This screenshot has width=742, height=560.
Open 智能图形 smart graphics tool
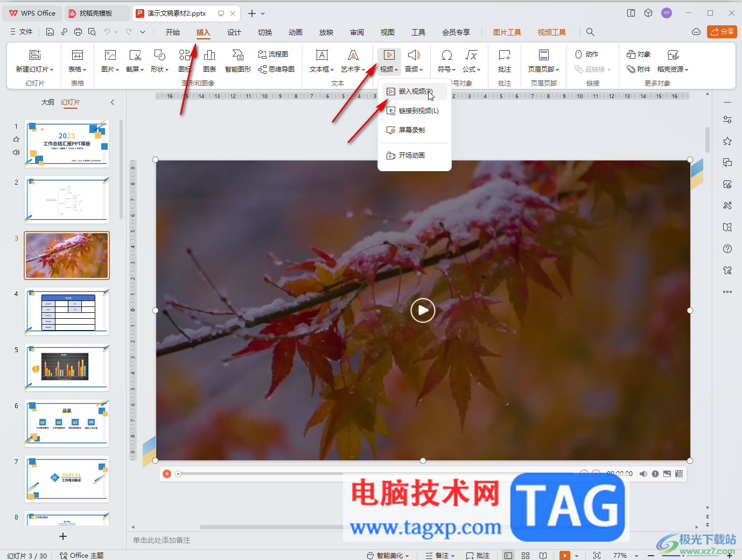[x=238, y=61]
